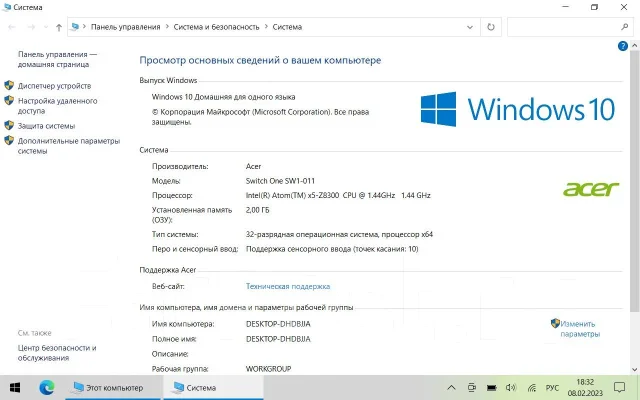This screenshot has height=400, width=640.
Task: Open Центр безопасности и обслуживания link
Action: click(57, 353)
